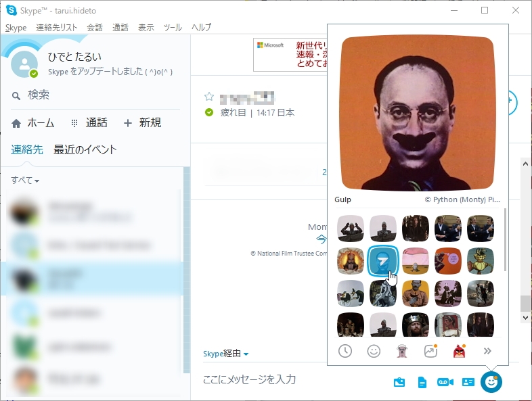Open the recent Mojis clock tab
Viewport: 532px width, 401px height.
click(345, 351)
